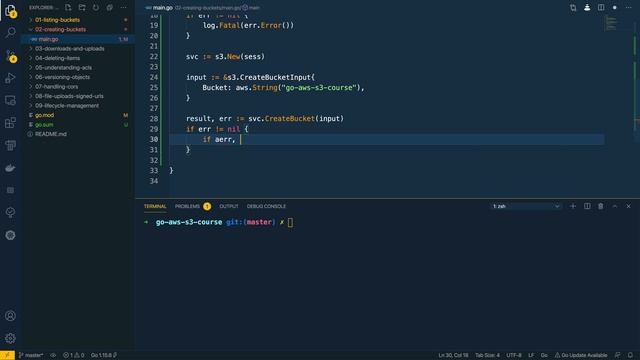Click the breadcrumb main symbol
Viewport: 640px width, 360px height.
tap(251, 7)
